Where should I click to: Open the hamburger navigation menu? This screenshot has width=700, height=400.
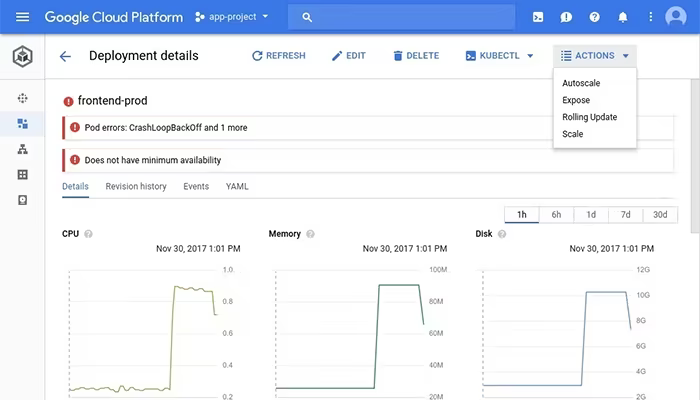[22, 17]
